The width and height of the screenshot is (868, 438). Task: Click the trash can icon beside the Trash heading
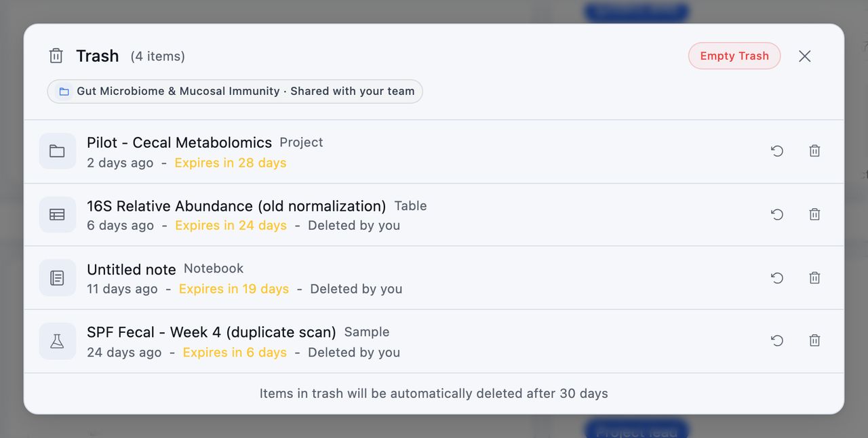click(56, 56)
